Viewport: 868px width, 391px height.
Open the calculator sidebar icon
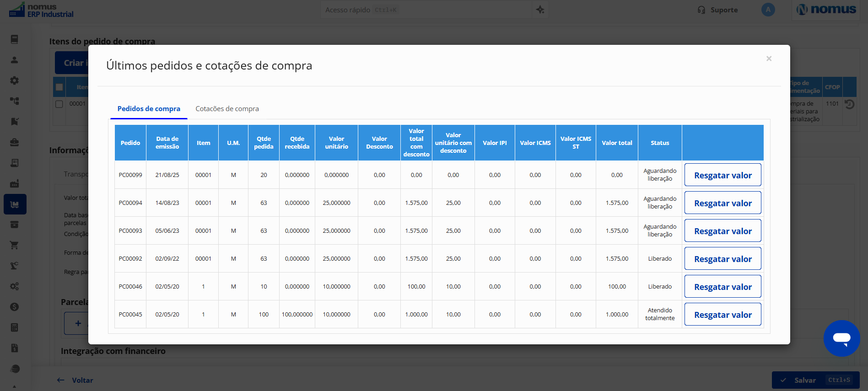pyautogui.click(x=15, y=327)
